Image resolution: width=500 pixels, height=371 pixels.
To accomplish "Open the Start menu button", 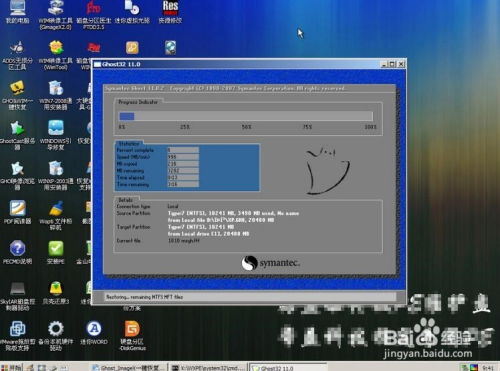I will [11, 368].
